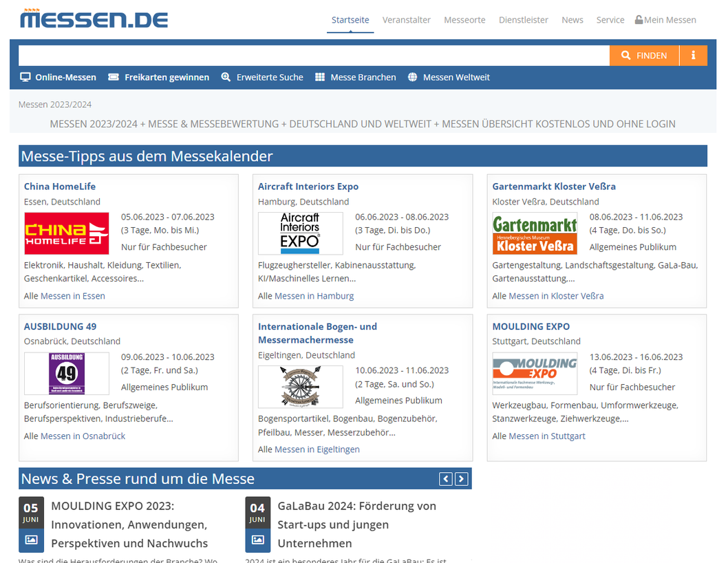Show next news with right arrow
The image size is (728, 563).
461,479
